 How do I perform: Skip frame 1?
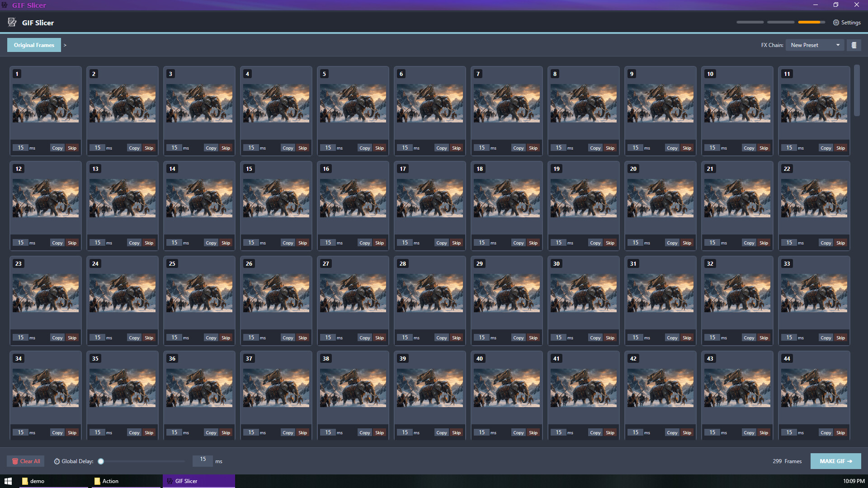coord(72,148)
